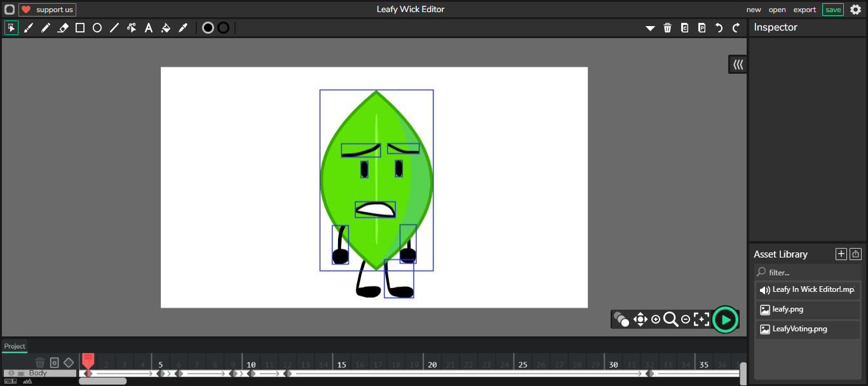This screenshot has height=386, width=868.
Task: Open the fill color picker
Action: click(208, 28)
